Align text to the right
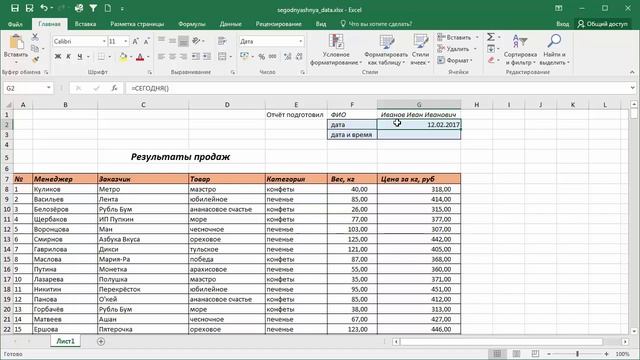Screen dimensions: 640x360 point(183,57)
